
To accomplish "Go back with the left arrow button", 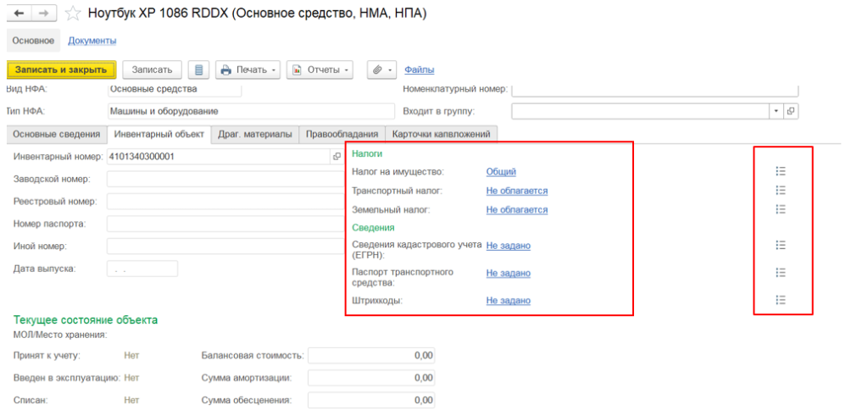I will 19,13.
